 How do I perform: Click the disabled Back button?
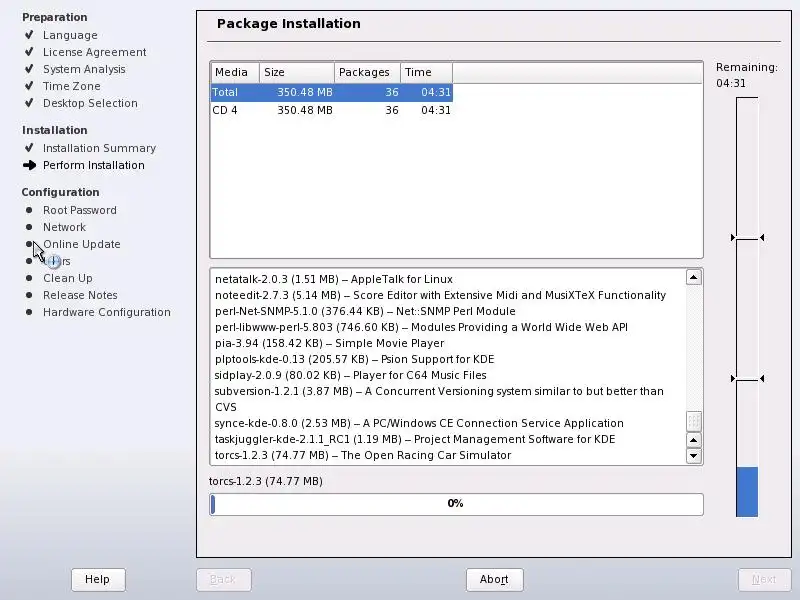223,579
